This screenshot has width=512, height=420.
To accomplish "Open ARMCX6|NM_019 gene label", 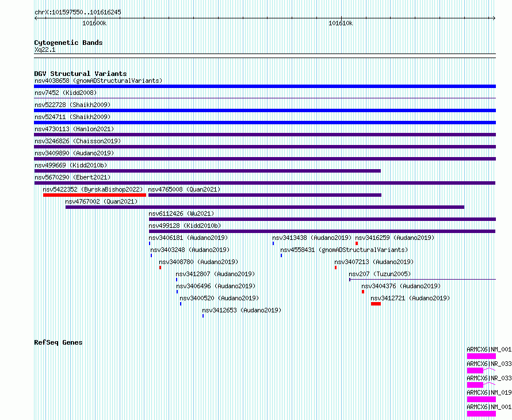I will pos(489,392).
